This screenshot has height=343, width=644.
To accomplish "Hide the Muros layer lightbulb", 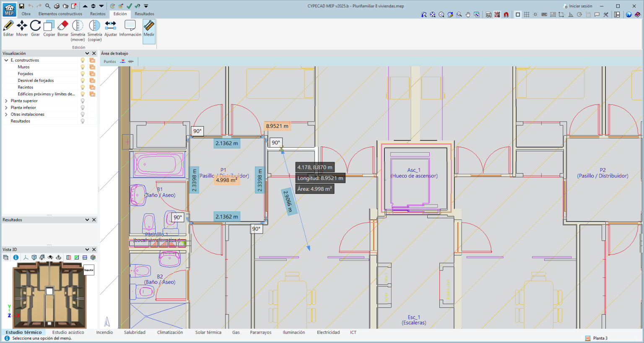I will click(x=82, y=67).
